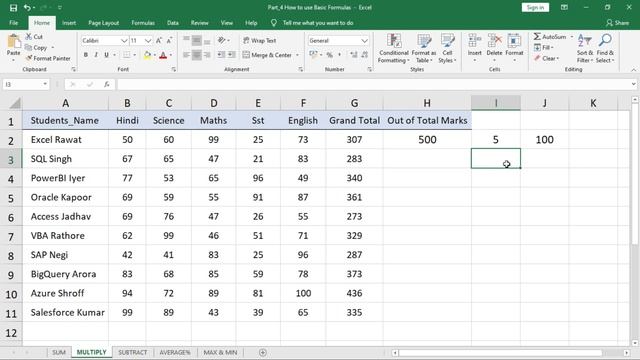Increase font size with the larger A icon
The height and width of the screenshot is (360, 640).
click(159, 40)
